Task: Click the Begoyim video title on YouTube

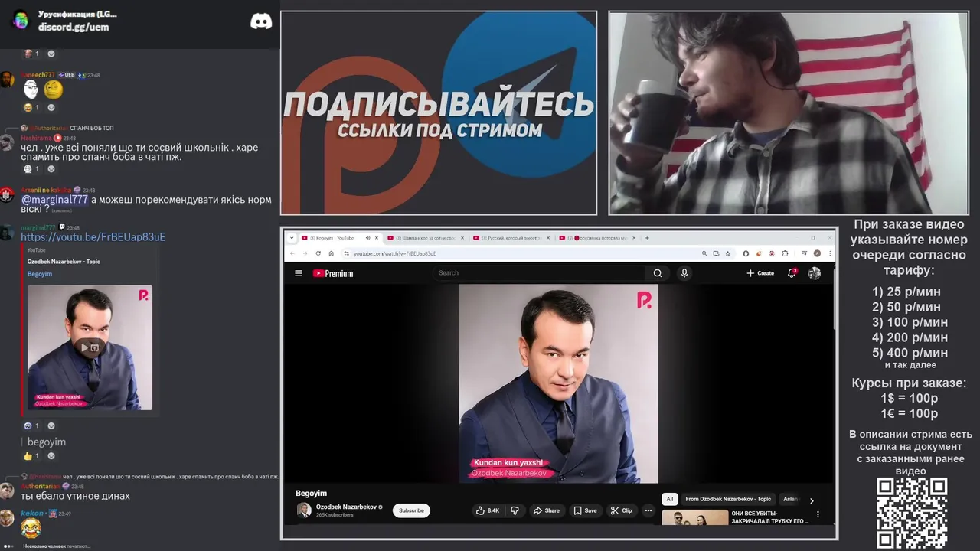Action: coord(311,494)
